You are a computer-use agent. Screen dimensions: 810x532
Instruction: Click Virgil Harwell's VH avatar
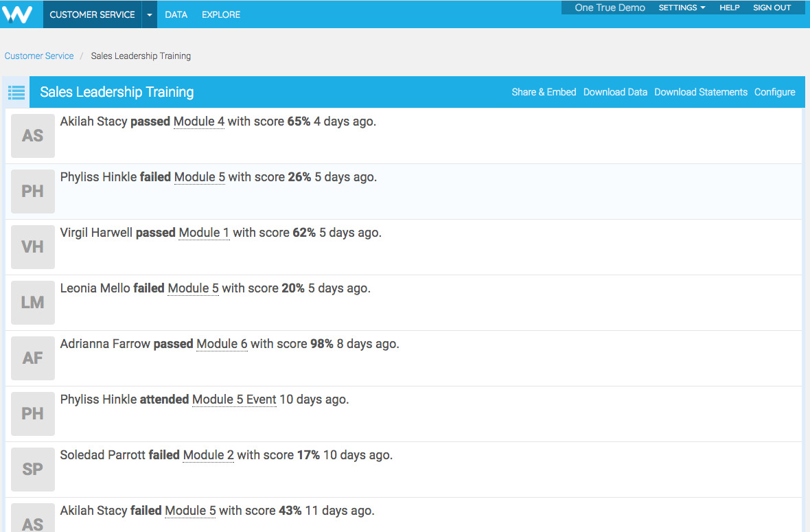point(33,247)
